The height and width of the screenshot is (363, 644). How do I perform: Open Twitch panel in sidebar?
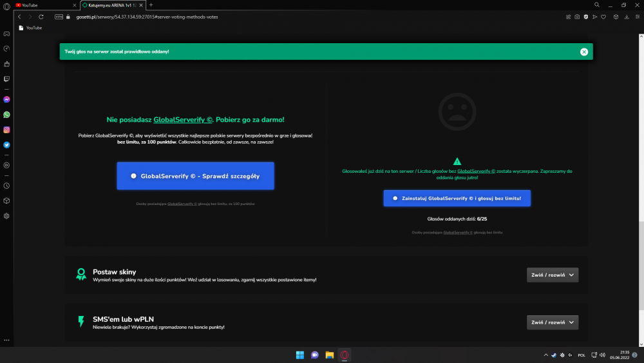pos(6,79)
